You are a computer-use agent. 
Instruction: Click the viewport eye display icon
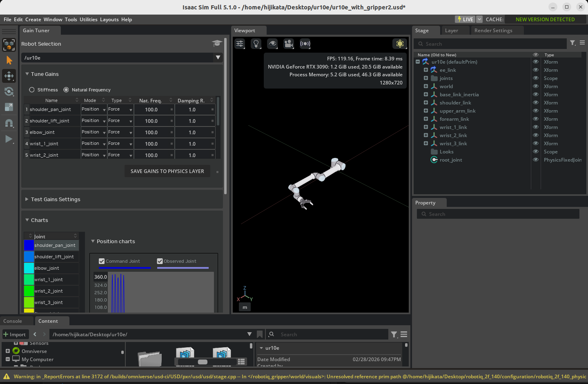(x=272, y=44)
